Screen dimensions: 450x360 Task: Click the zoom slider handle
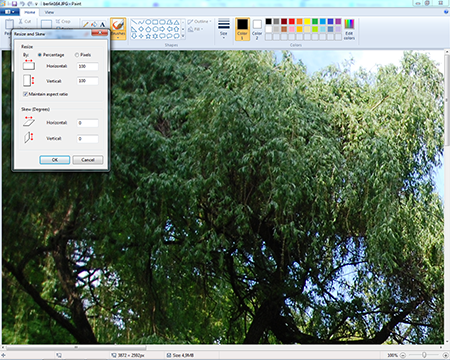pos(424,355)
